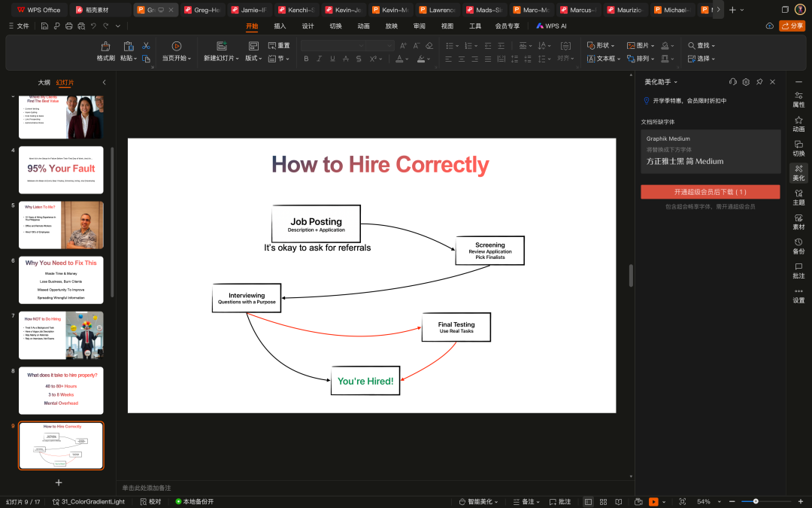Click the Backup icon in right sidebar
Image resolution: width=812 pixels, height=508 pixels.
click(x=798, y=246)
